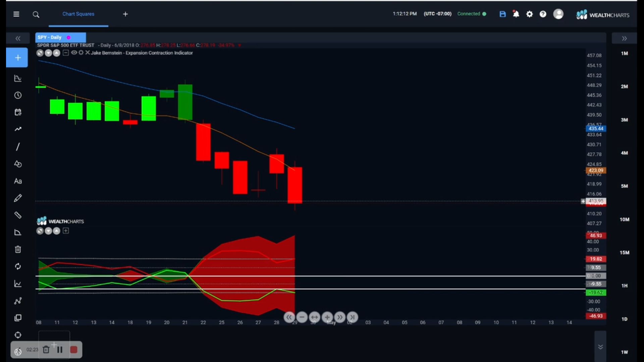Select the 1H timeframe
This screenshot has height=362, width=644.
pyautogui.click(x=624, y=286)
